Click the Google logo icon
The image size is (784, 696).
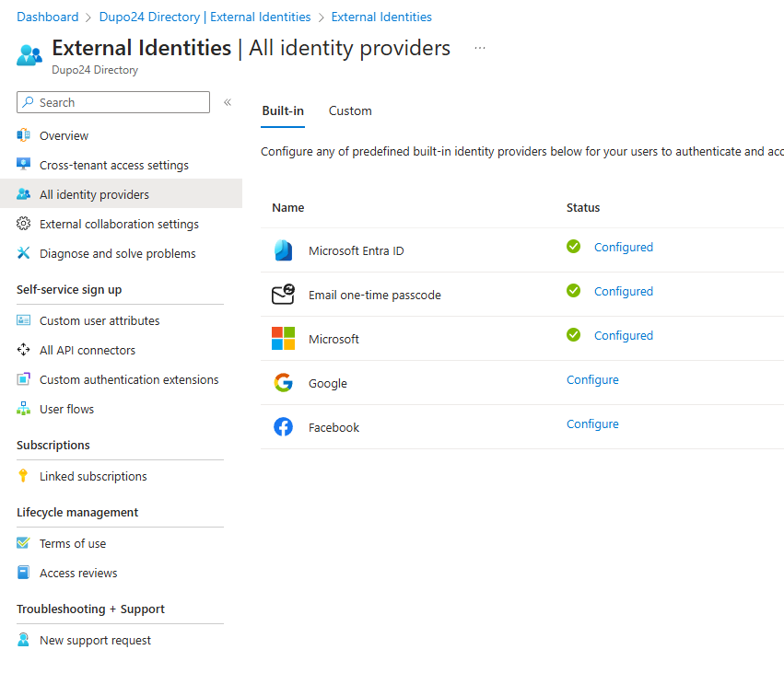point(283,383)
